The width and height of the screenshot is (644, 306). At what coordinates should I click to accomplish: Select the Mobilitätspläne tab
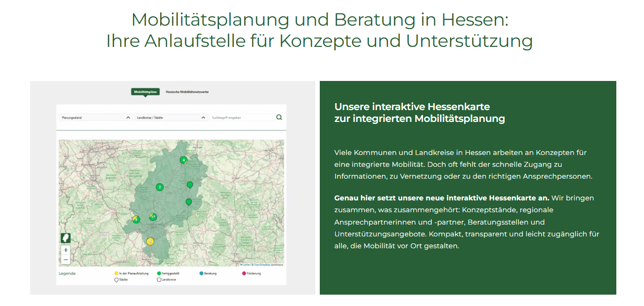click(x=144, y=92)
